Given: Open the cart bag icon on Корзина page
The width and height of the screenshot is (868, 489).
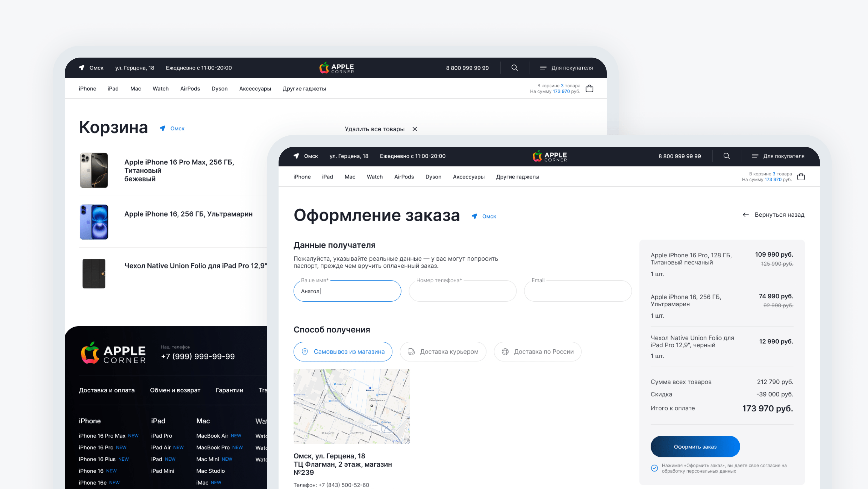Looking at the screenshot, I should (589, 89).
